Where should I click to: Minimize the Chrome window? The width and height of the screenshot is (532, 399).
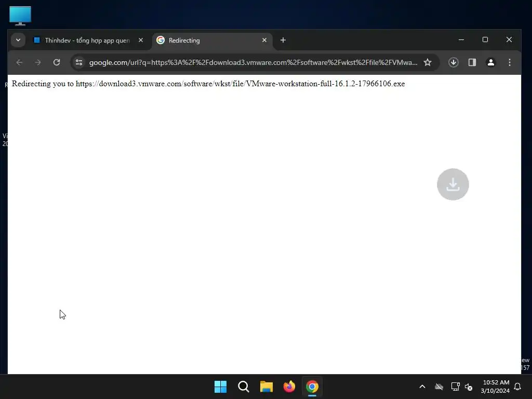[461, 39]
